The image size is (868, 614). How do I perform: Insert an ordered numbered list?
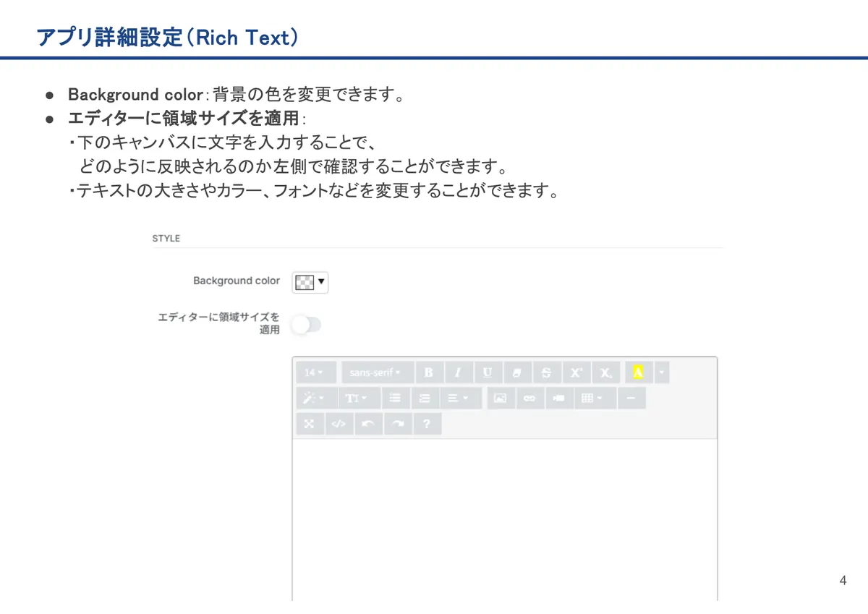(x=425, y=398)
